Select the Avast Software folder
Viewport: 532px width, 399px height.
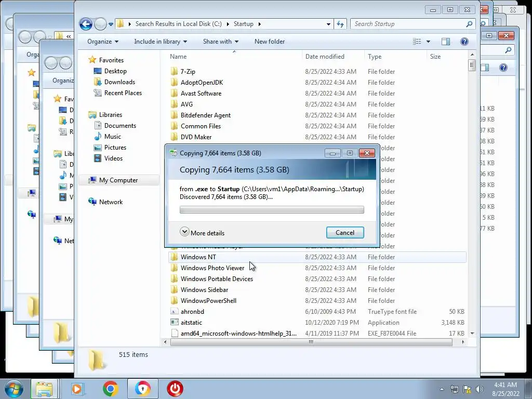click(x=201, y=94)
